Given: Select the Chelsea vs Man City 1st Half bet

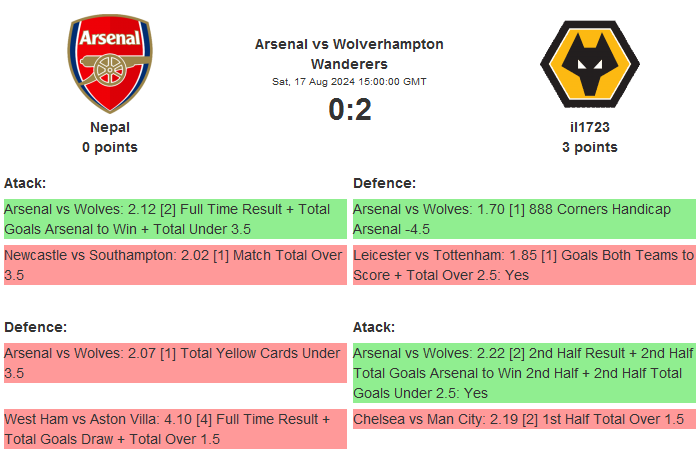Looking at the screenshot, I should [x=524, y=419].
